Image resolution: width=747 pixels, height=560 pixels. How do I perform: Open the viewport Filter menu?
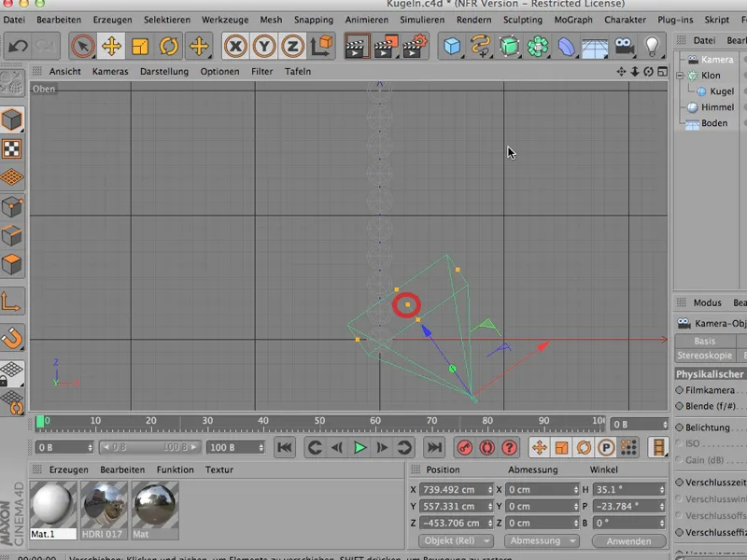pos(262,72)
